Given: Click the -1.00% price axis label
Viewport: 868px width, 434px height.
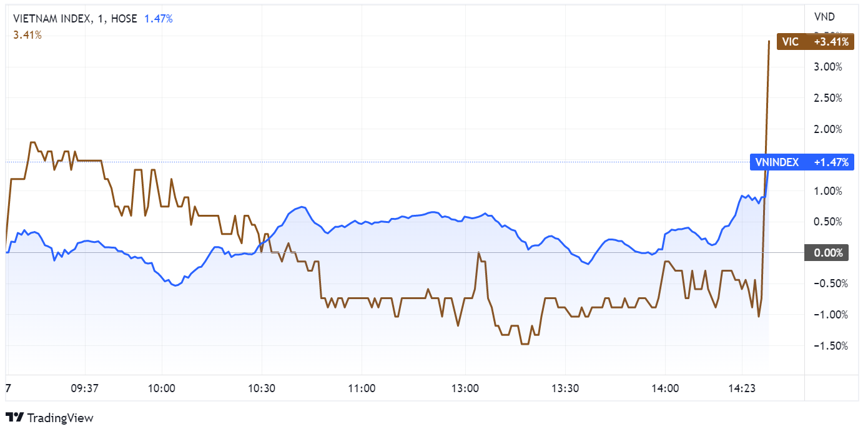Looking at the screenshot, I should pos(827,315).
